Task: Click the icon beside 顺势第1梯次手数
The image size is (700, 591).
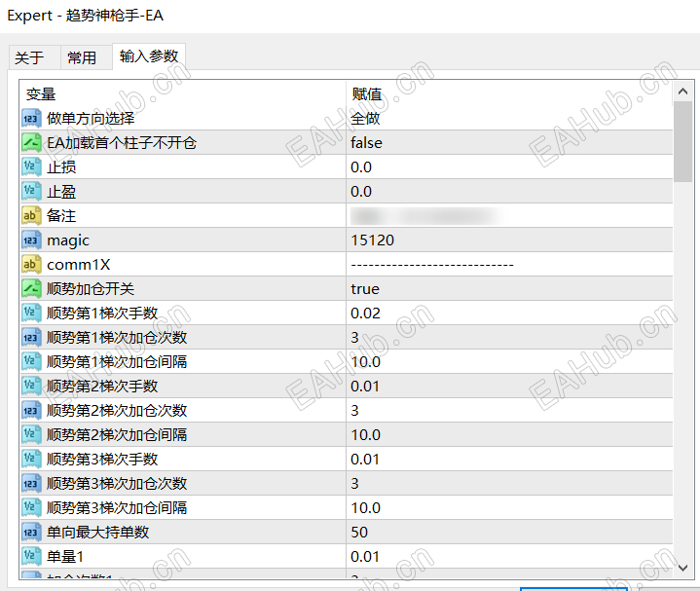Action: (x=31, y=313)
